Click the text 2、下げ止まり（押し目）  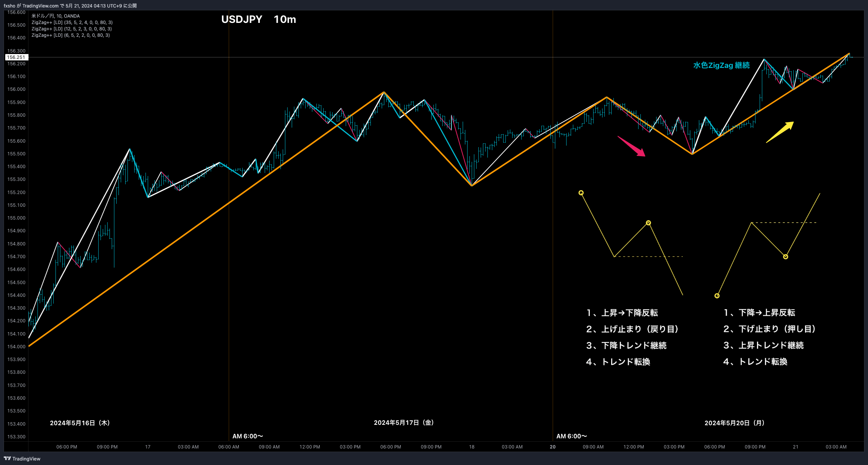770,329
